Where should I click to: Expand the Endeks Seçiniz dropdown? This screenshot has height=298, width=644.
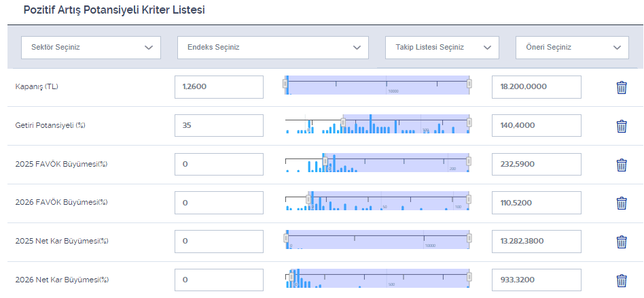click(272, 48)
